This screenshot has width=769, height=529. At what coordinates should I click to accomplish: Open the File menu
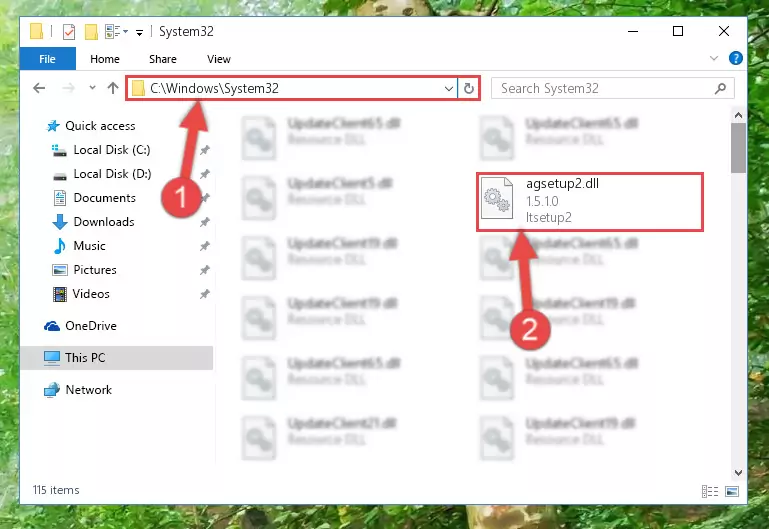pos(48,59)
